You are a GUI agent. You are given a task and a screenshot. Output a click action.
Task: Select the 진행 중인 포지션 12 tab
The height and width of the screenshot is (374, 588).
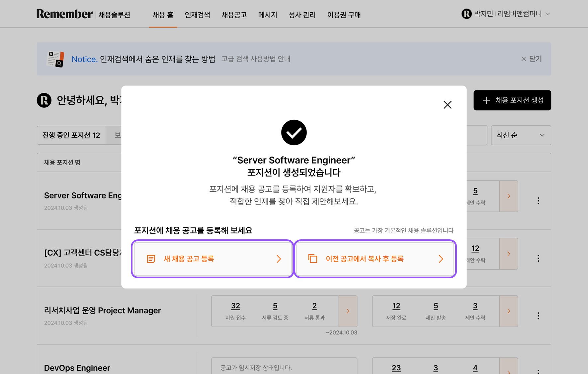click(71, 135)
